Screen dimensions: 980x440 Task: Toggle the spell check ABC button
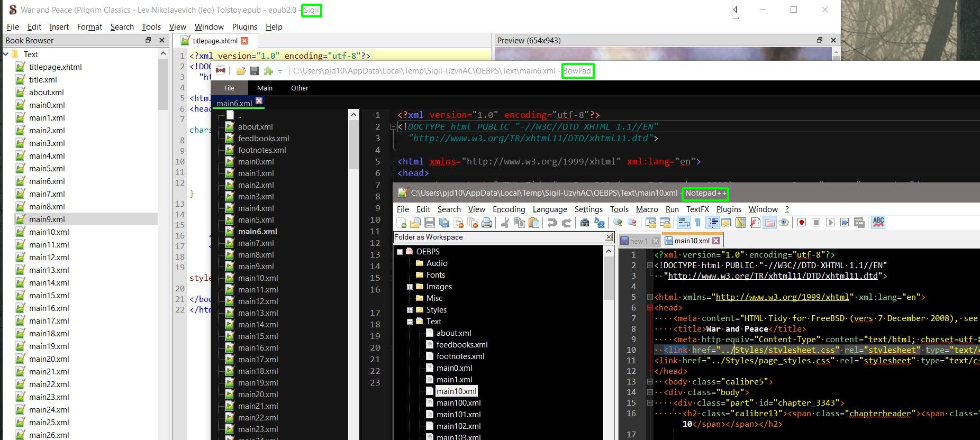coord(878,223)
